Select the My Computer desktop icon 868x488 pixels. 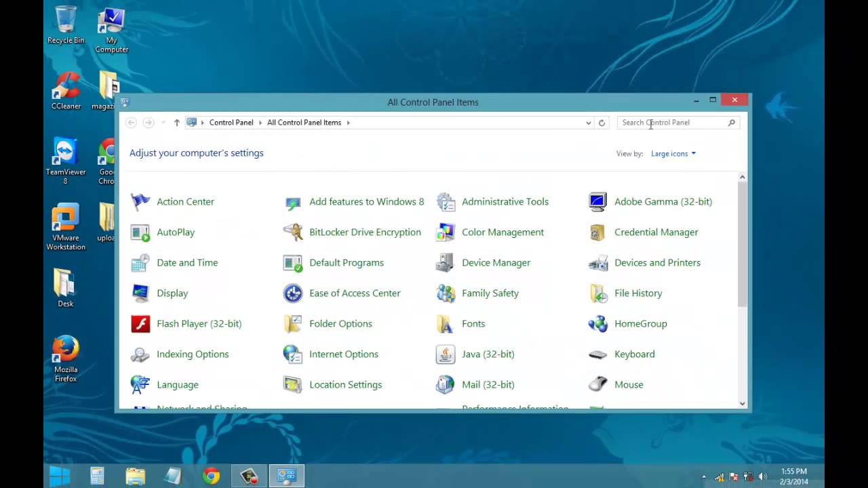(111, 30)
